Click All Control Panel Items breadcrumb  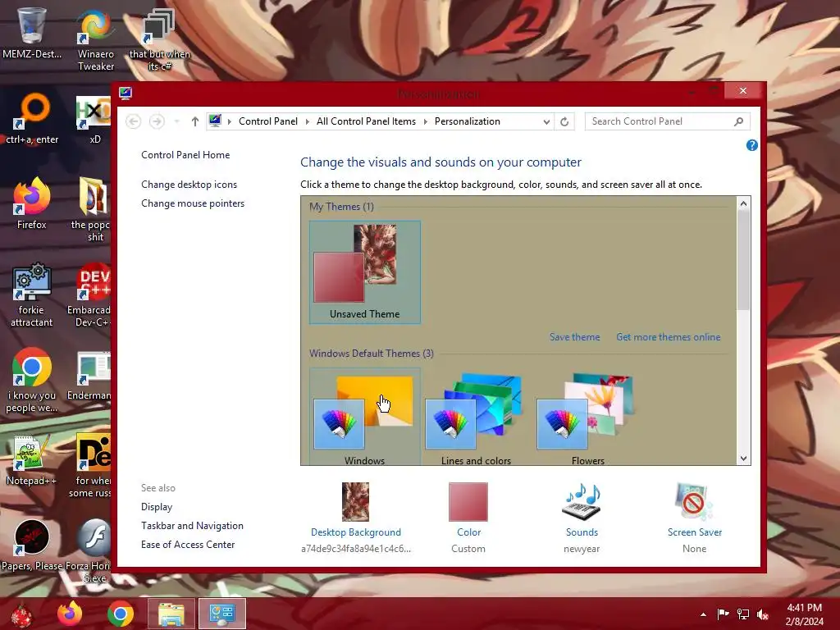(366, 121)
